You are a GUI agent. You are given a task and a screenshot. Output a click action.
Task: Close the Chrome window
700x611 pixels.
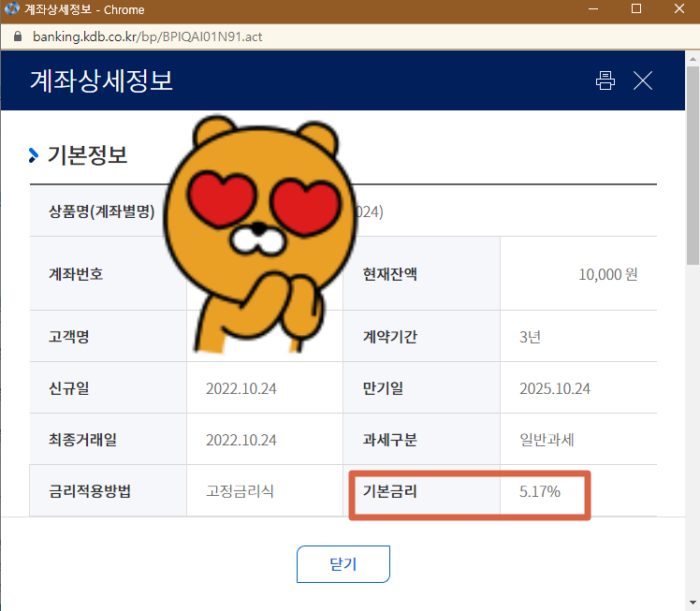click(679, 9)
